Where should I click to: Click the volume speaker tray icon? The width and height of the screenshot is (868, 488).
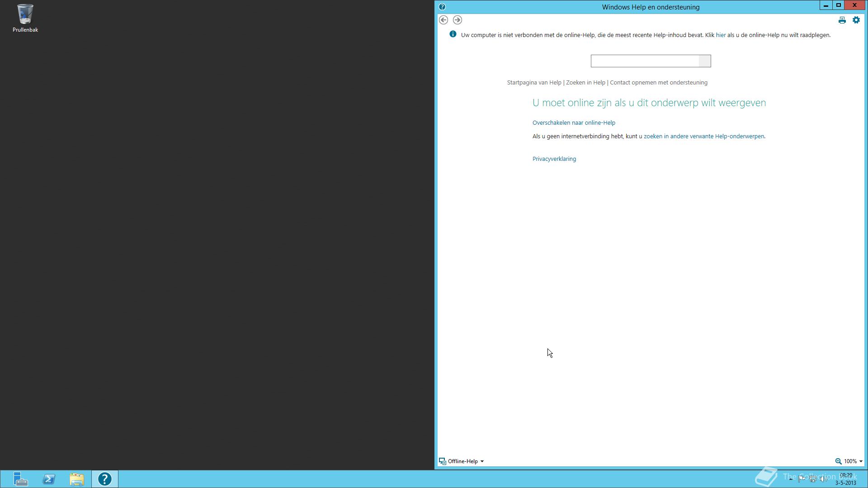coord(824,479)
